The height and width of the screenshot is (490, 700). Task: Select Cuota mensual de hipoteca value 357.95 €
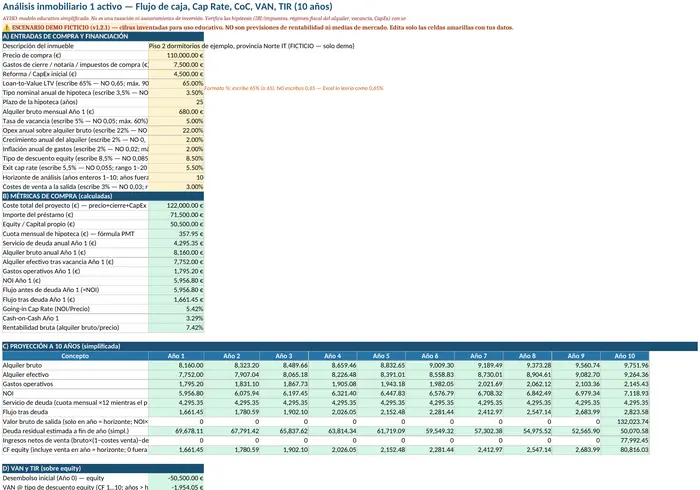(x=176, y=234)
